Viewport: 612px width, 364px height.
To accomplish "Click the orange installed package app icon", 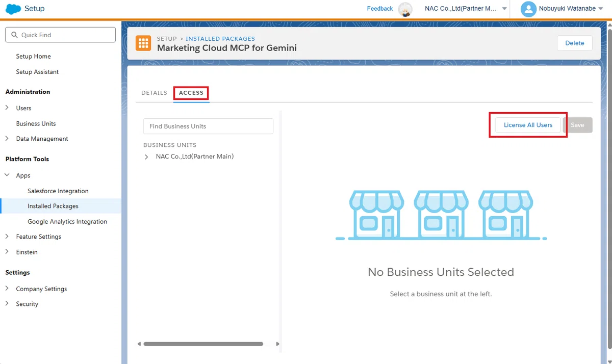I will tap(143, 43).
